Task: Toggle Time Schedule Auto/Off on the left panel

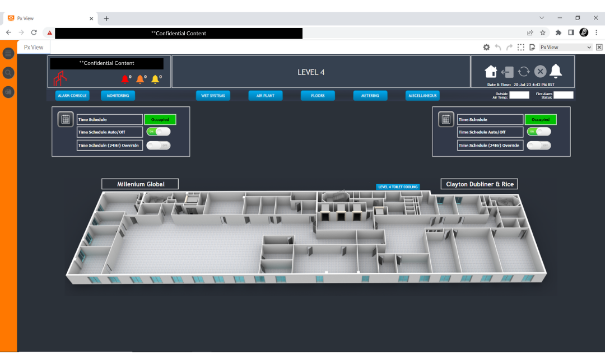Action: (x=157, y=131)
